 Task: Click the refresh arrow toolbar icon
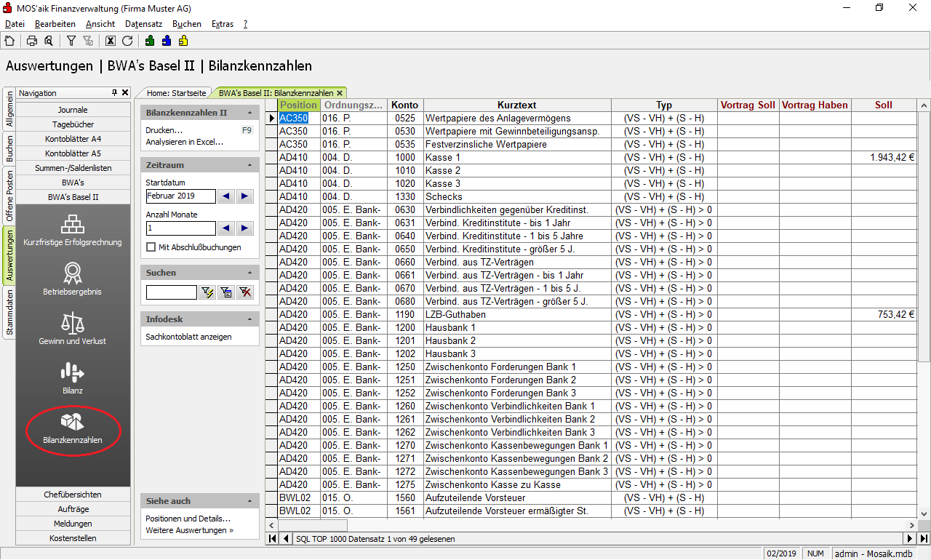pos(127,41)
